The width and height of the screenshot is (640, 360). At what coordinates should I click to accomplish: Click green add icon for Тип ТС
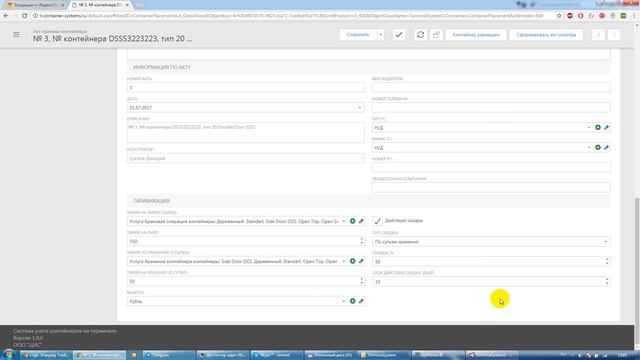(598, 127)
